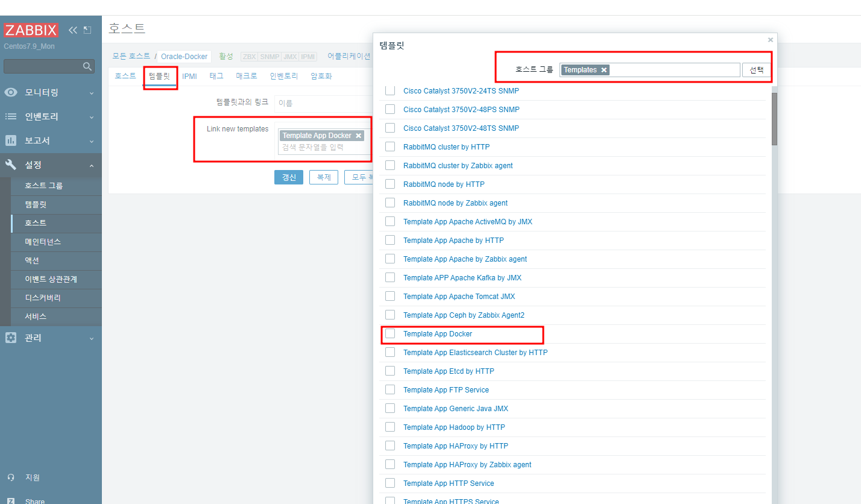Click the Support headset icon
The width and height of the screenshot is (861, 504).
click(x=11, y=477)
